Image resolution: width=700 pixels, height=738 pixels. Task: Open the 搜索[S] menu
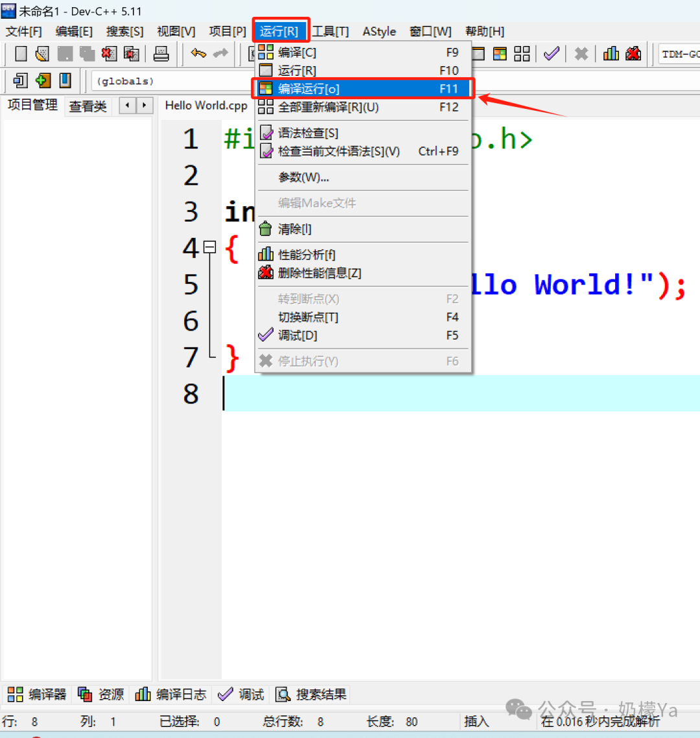pyautogui.click(x=124, y=32)
